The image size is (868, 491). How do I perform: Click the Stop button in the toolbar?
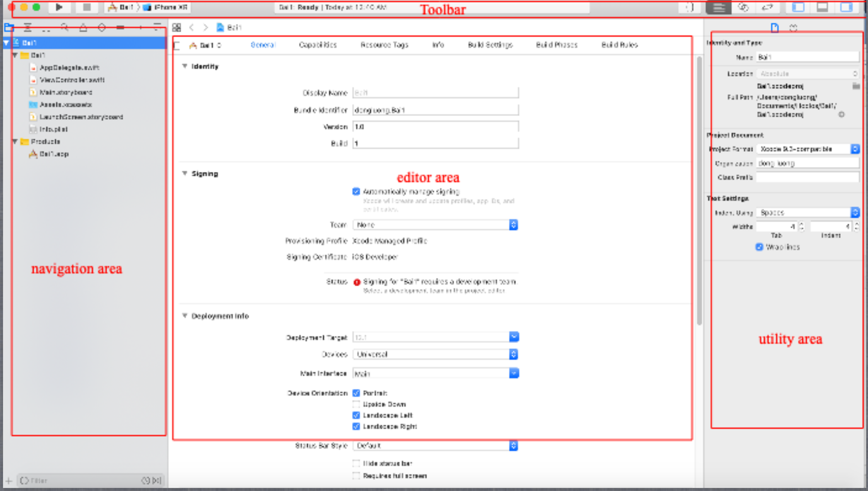pyautogui.click(x=88, y=8)
